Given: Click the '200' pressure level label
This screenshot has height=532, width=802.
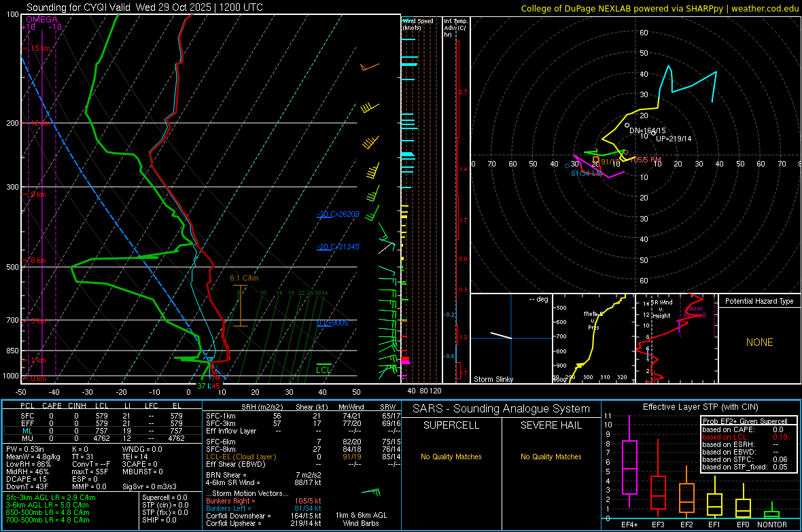Looking at the screenshot, I should (x=12, y=123).
